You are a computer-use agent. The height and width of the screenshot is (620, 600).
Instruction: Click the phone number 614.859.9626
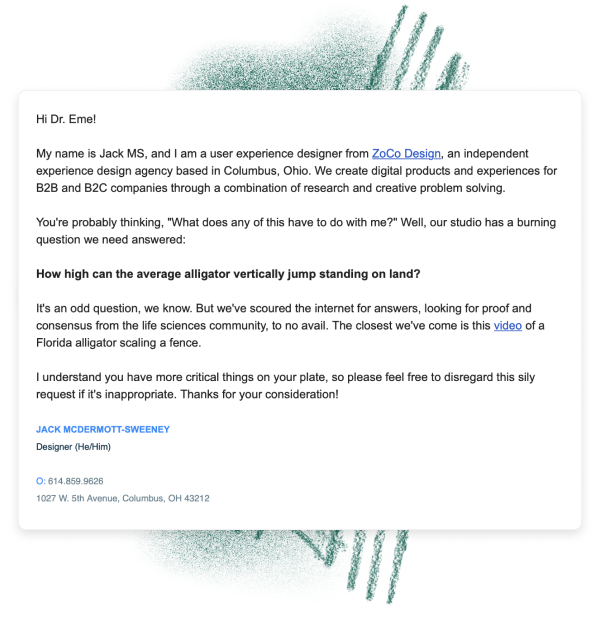point(75,481)
